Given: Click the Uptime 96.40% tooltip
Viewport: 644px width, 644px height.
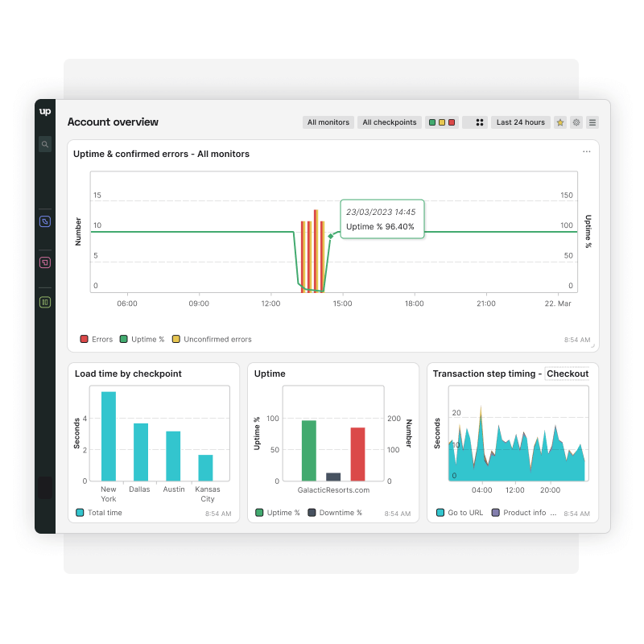Looking at the screenshot, I should [381, 218].
